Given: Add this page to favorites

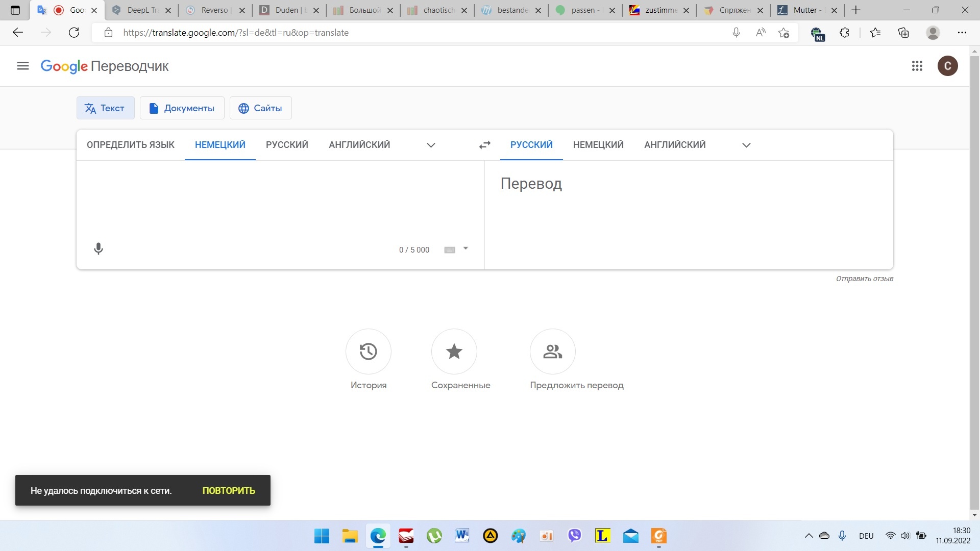Looking at the screenshot, I should tap(783, 33).
